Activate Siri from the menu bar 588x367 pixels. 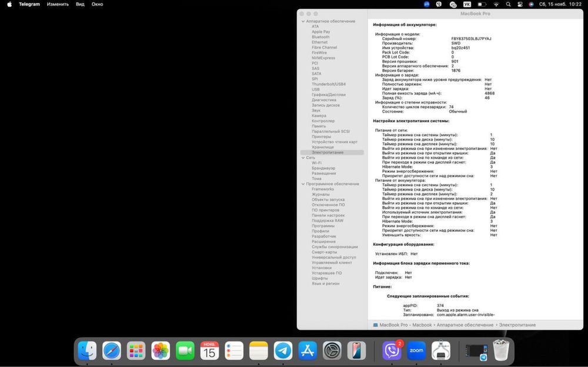click(531, 4)
